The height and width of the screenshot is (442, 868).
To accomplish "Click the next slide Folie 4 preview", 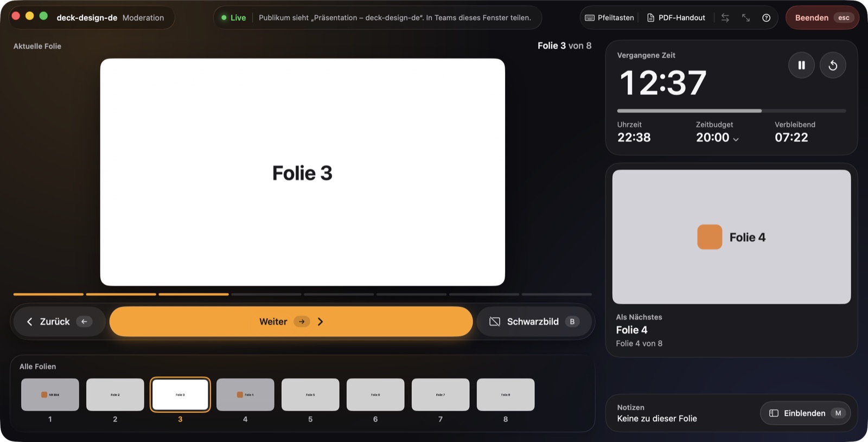I will [x=731, y=237].
